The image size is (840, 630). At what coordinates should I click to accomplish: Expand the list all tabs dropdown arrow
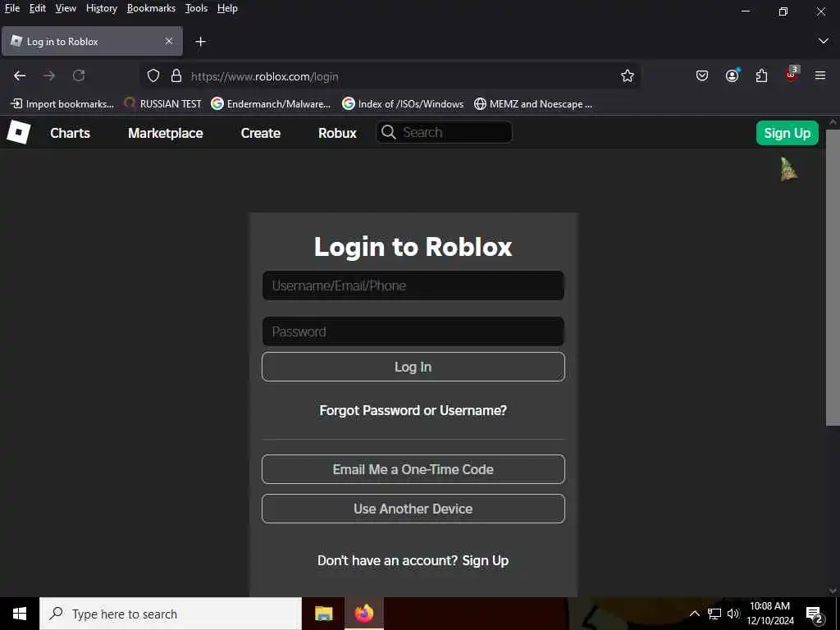824,41
